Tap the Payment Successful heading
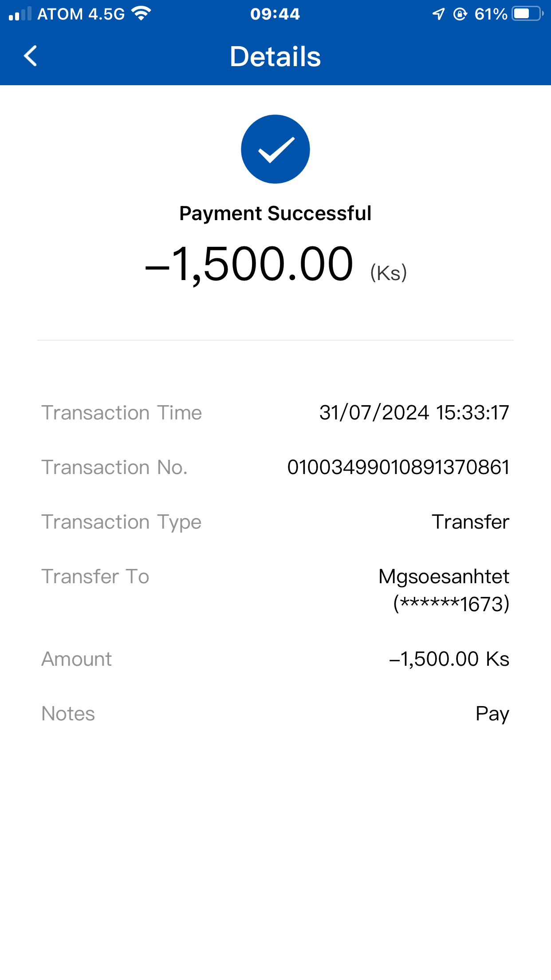This screenshot has width=551, height=980. (x=275, y=213)
